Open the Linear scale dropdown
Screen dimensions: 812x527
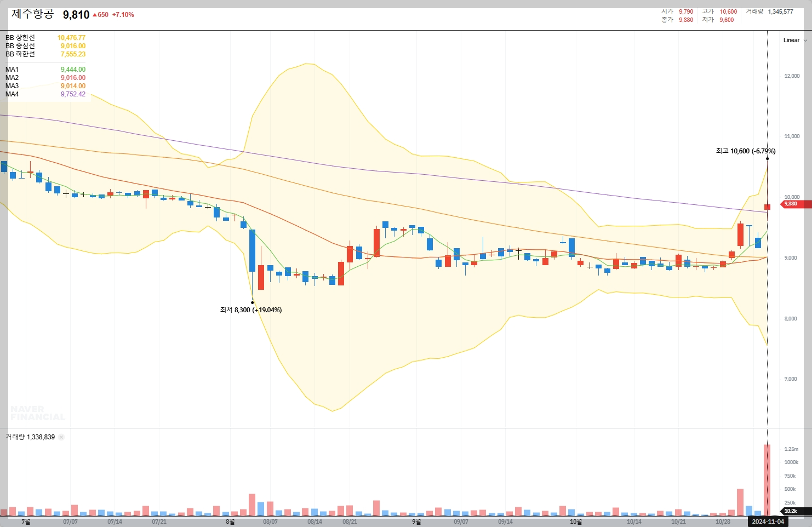tap(795, 40)
